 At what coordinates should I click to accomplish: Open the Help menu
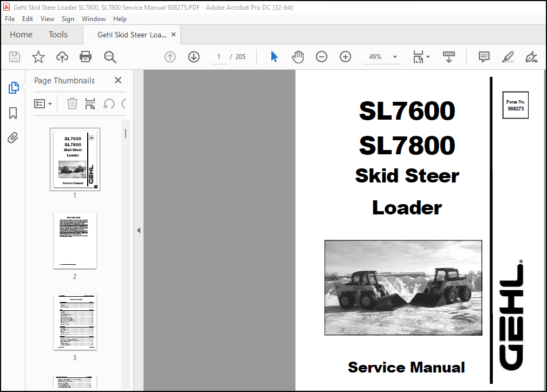(120, 19)
